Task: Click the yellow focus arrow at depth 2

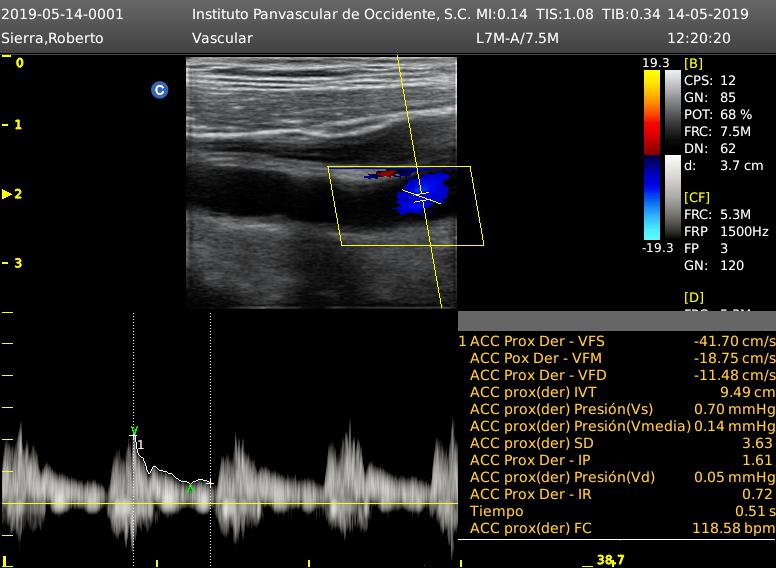Action: (x=7, y=194)
